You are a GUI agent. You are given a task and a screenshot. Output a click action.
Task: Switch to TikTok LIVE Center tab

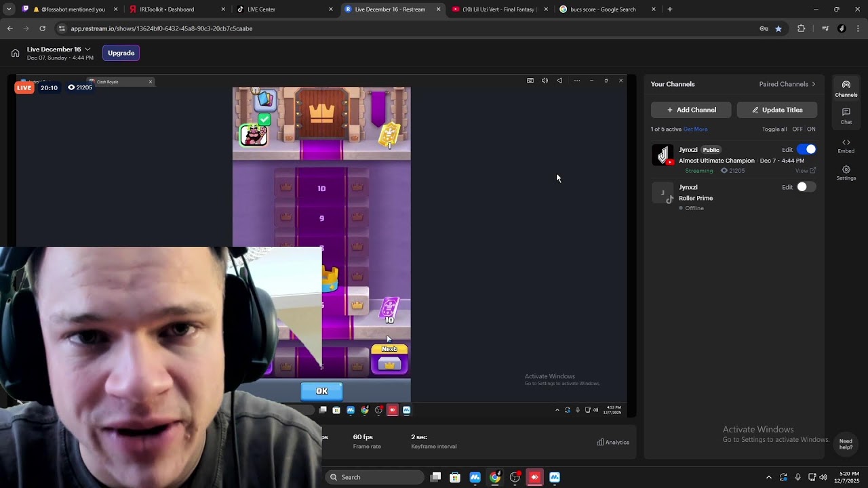[x=285, y=9]
